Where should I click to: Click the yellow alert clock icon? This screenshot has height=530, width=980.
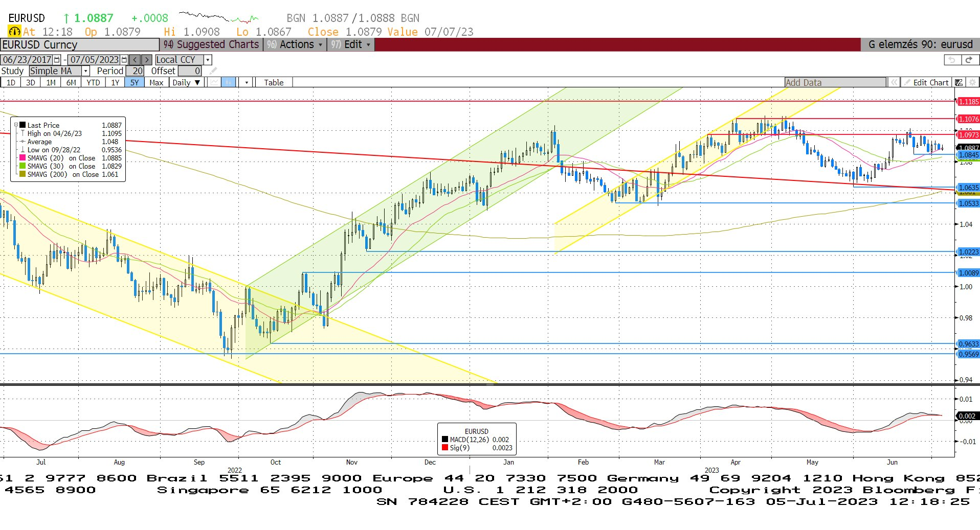point(14,32)
